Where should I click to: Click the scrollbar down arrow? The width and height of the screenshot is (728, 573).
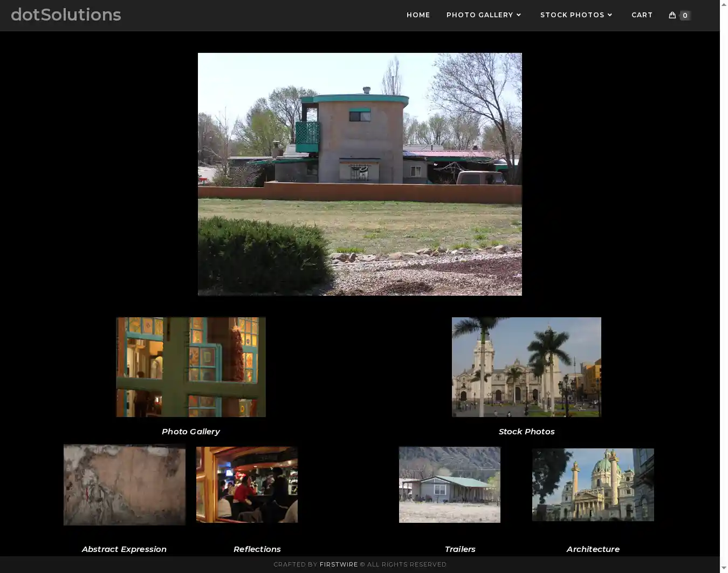(724, 568)
